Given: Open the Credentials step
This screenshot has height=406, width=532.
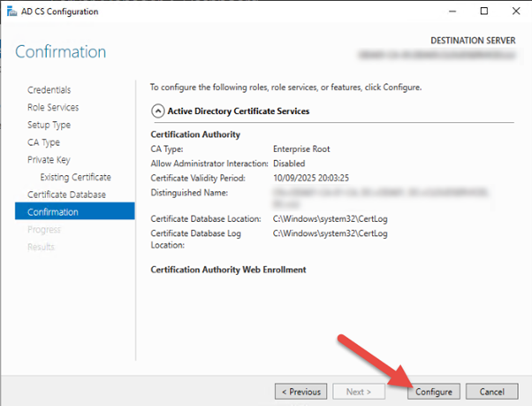Looking at the screenshot, I should point(49,90).
